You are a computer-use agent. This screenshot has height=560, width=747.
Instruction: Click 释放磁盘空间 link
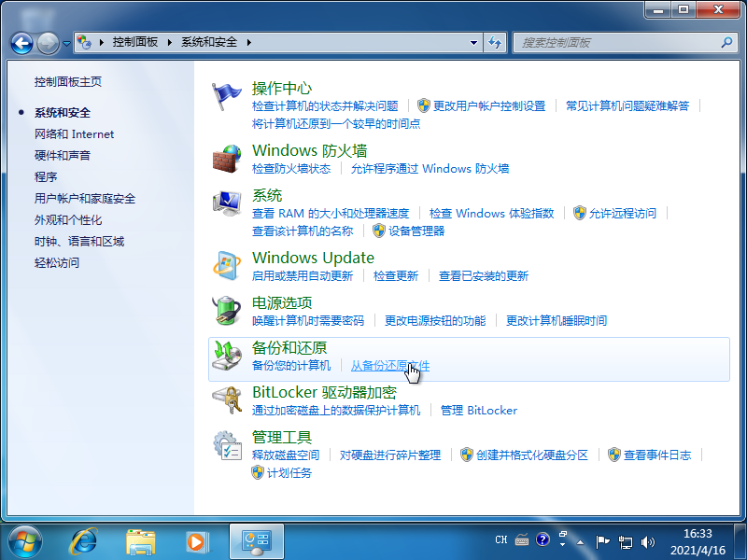(x=286, y=455)
